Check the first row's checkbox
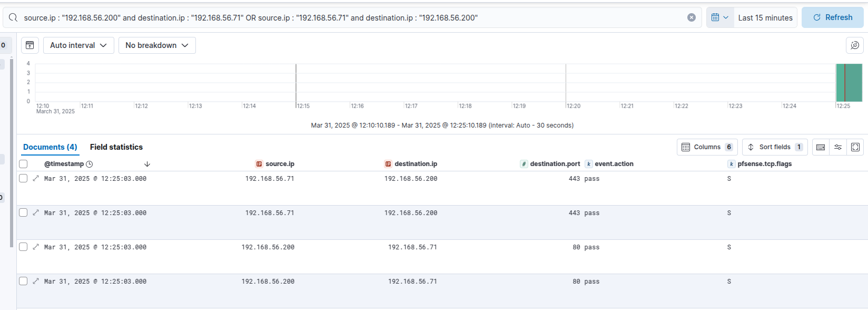 23,179
